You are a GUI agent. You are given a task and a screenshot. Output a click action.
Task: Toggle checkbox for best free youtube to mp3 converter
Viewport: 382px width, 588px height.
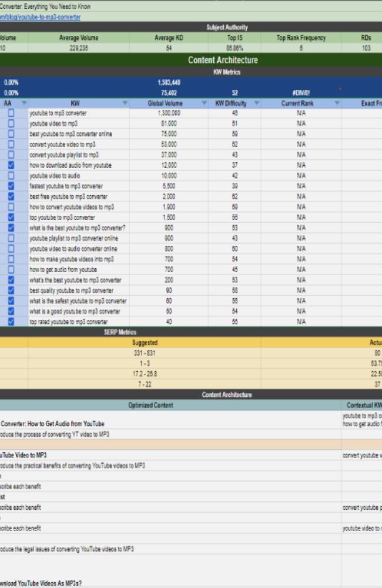tap(11, 196)
